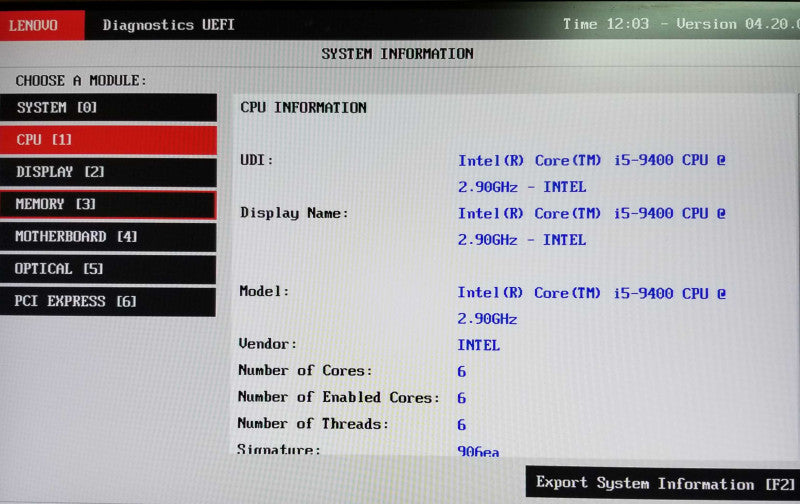The width and height of the screenshot is (800, 504).
Task: Open the MEMORY [3] module
Action: [x=108, y=205]
